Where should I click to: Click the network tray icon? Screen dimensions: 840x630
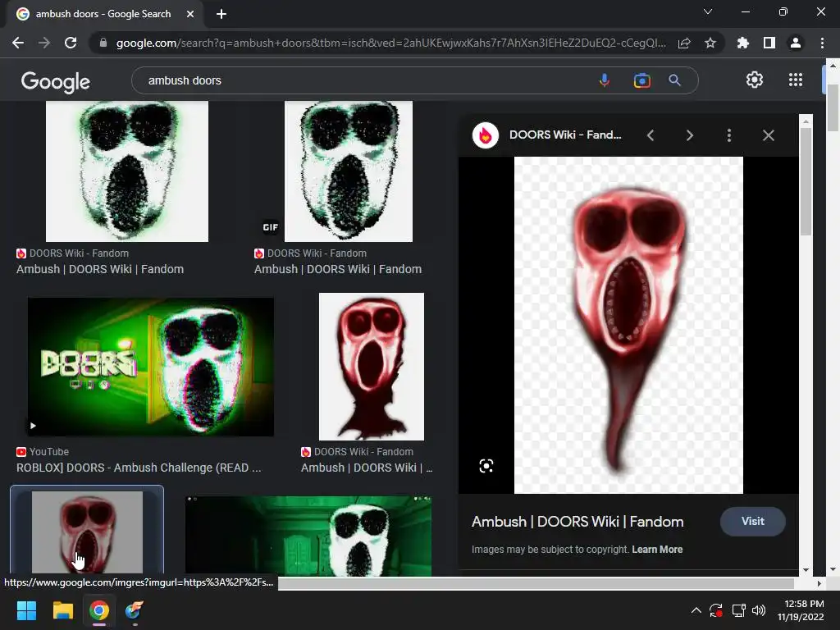click(739, 610)
